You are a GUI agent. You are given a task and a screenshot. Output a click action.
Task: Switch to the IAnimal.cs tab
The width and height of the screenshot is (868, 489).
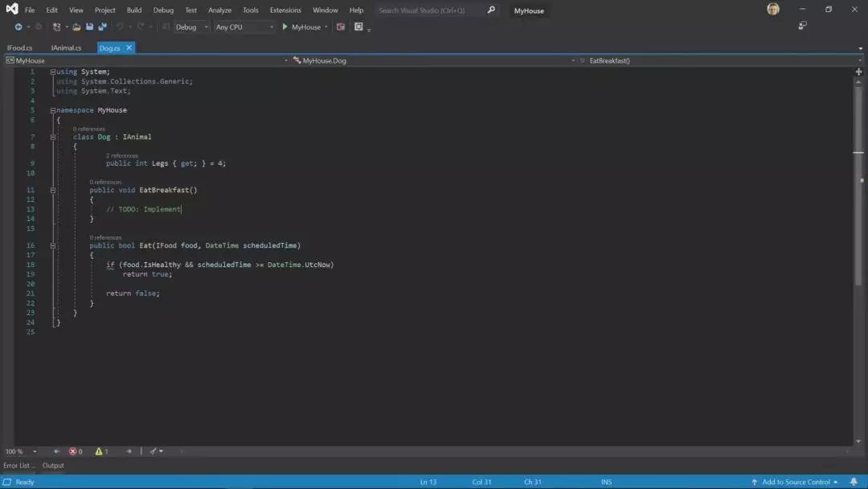click(68, 47)
